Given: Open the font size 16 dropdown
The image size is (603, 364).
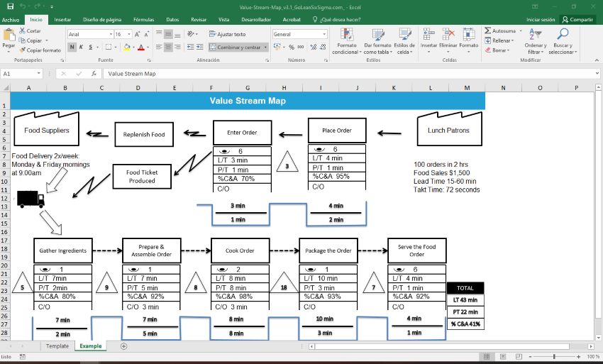Looking at the screenshot, I should [129, 34].
